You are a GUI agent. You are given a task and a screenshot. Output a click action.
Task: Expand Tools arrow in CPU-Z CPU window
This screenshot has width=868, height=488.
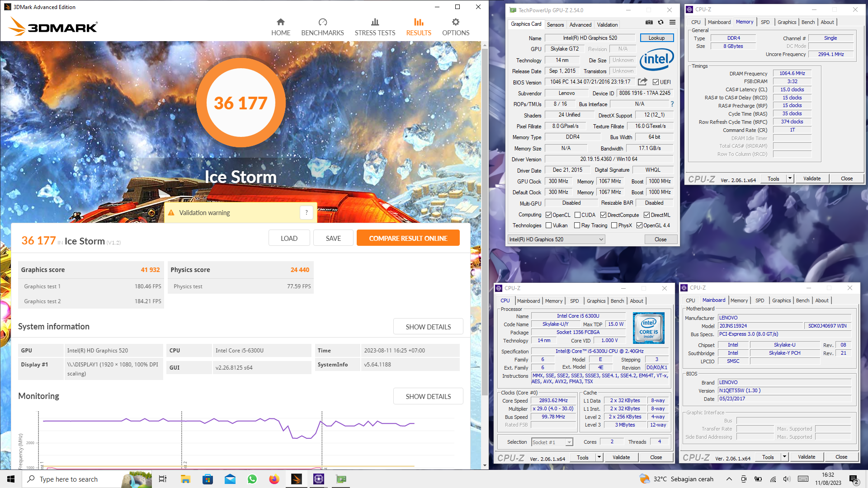click(x=599, y=457)
